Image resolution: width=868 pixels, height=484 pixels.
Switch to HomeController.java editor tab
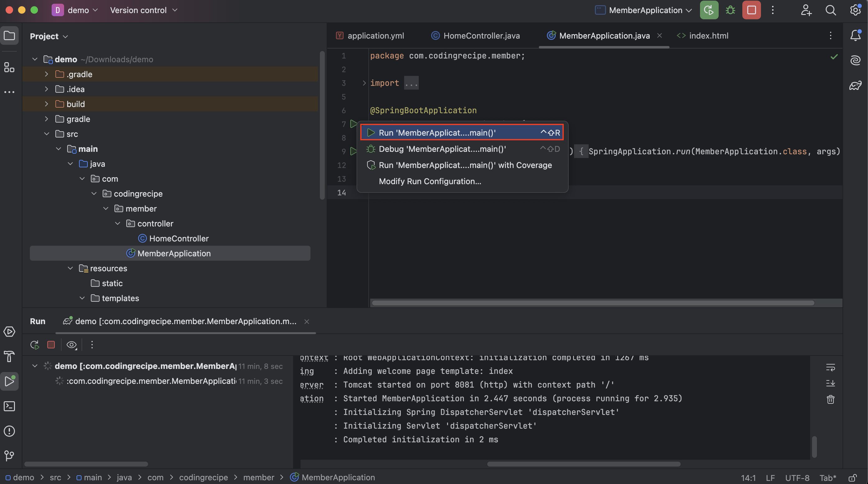(475, 35)
